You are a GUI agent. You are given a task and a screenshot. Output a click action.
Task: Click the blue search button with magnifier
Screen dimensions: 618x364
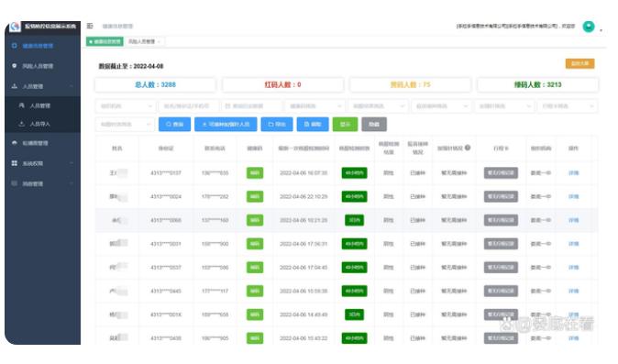[174, 124]
